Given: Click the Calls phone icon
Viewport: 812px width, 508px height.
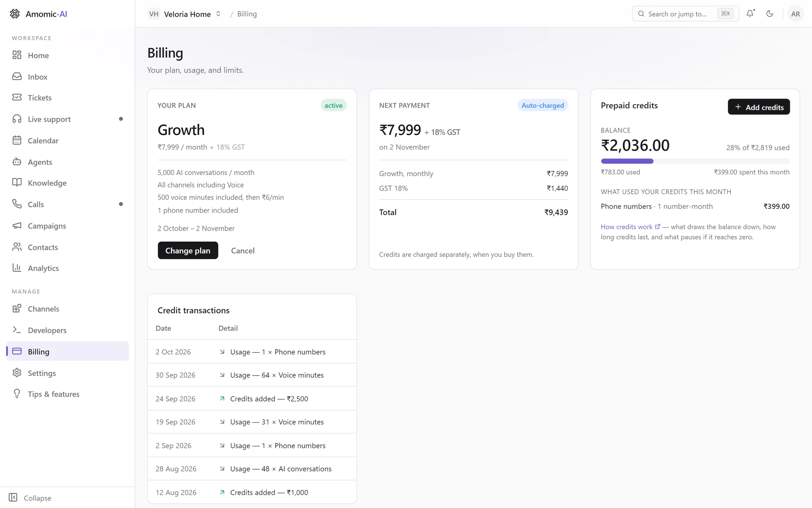Looking at the screenshot, I should pos(17,204).
